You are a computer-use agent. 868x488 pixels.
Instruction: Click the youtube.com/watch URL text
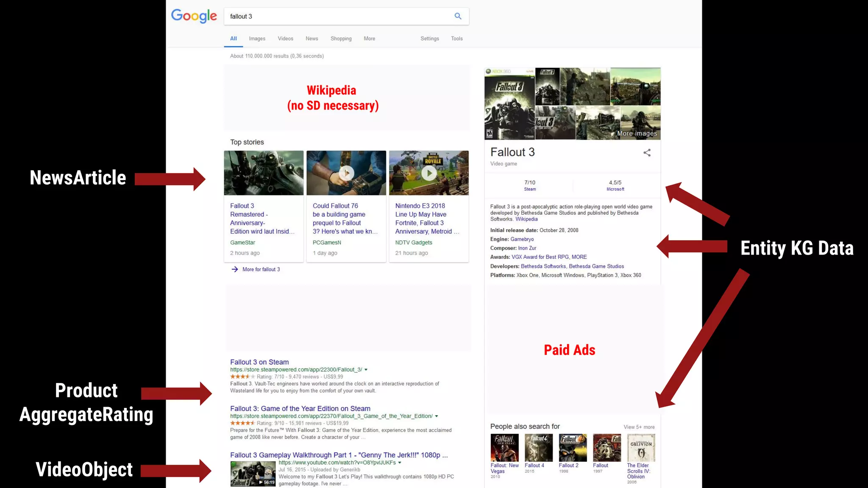[x=337, y=463]
